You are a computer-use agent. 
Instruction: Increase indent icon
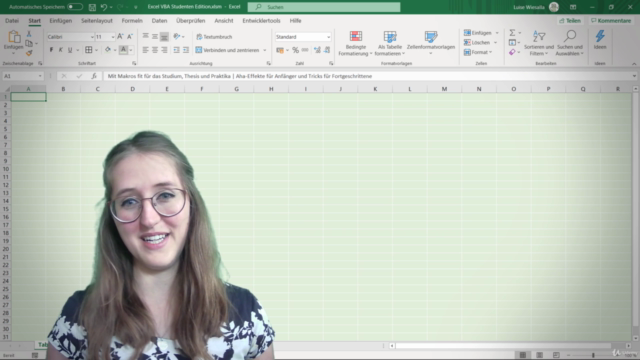[x=186, y=50]
